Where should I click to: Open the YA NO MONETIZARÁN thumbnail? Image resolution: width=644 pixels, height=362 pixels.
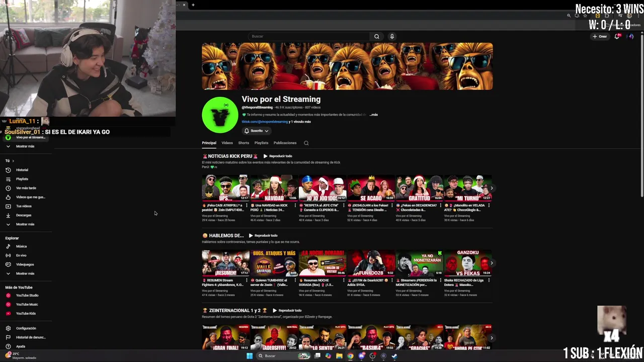[420, 263]
